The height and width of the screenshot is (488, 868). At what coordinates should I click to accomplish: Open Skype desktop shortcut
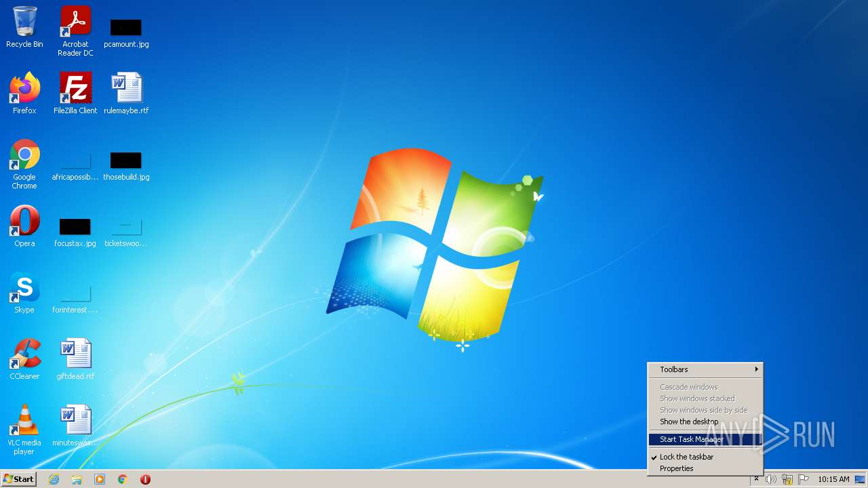click(24, 293)
